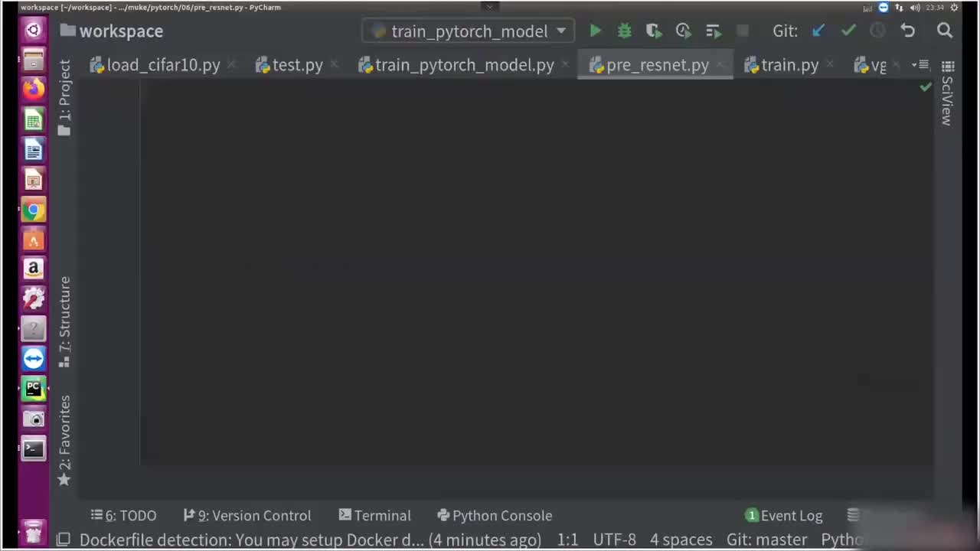This screenshot has height=551, width=980.
Task: Open TeamViewer from the dock
Action: pos(33,359)
